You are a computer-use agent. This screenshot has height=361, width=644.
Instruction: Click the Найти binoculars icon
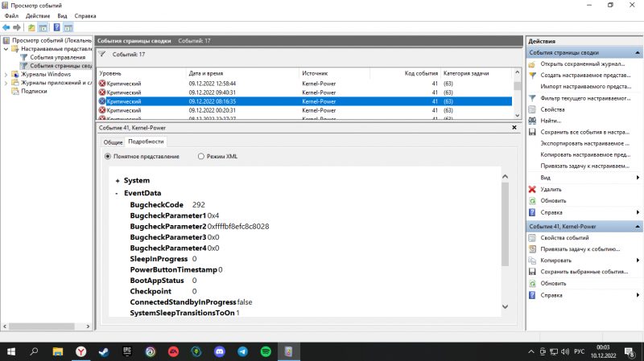[x=532, y=121]
